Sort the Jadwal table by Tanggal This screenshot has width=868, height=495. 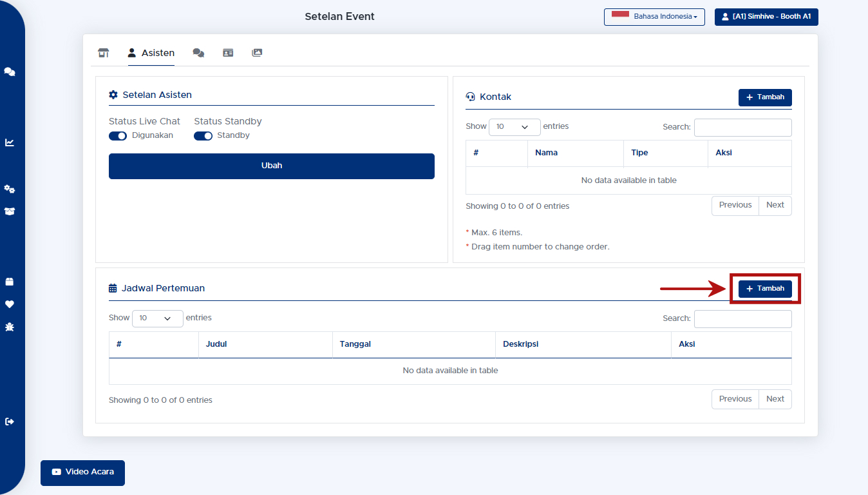click(413, 344)
